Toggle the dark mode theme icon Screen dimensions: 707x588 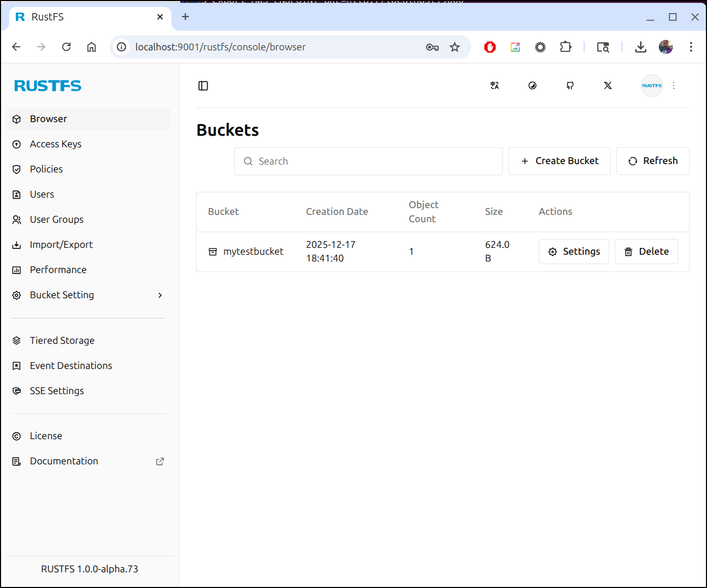532,86
